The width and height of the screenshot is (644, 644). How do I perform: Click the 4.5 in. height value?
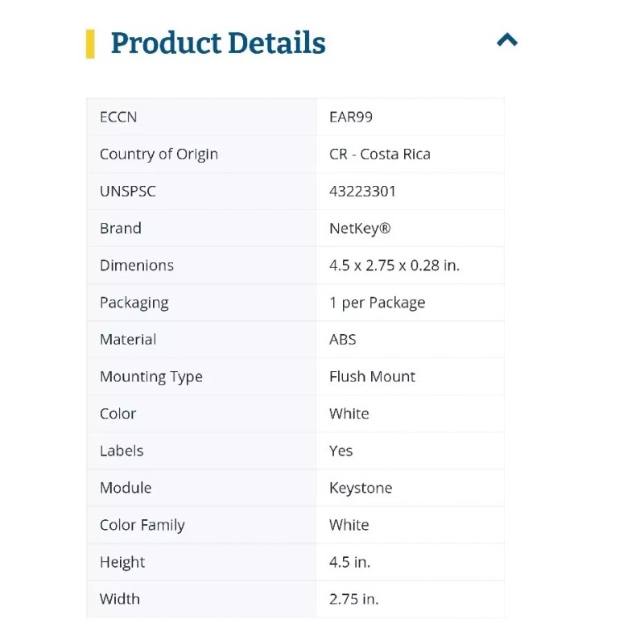coord(350,562)
